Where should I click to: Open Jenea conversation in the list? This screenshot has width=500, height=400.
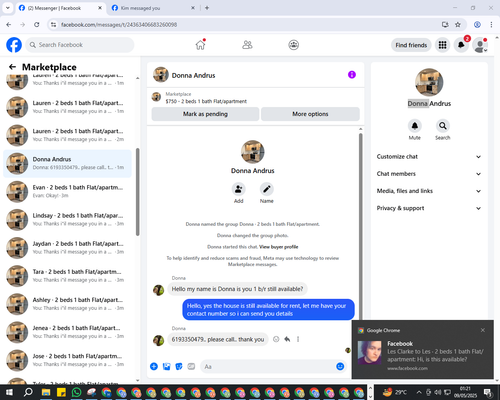67,332
